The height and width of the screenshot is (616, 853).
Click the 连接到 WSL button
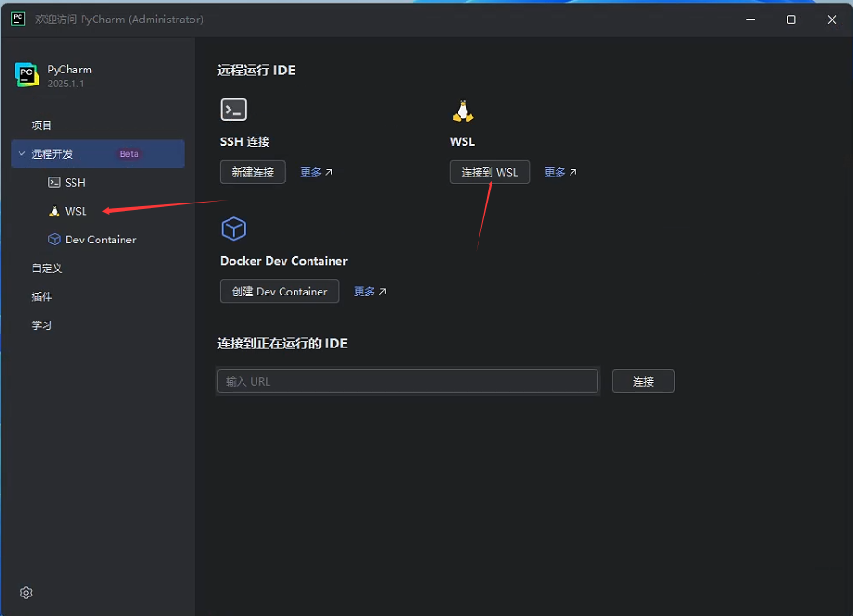pos(490,172)
